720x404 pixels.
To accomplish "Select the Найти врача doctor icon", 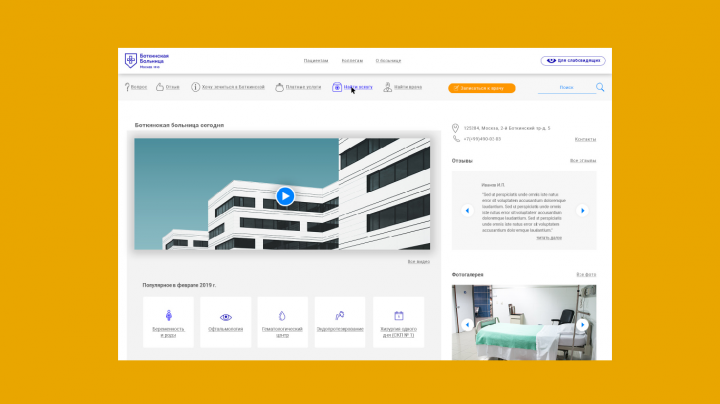I will 388,87.
